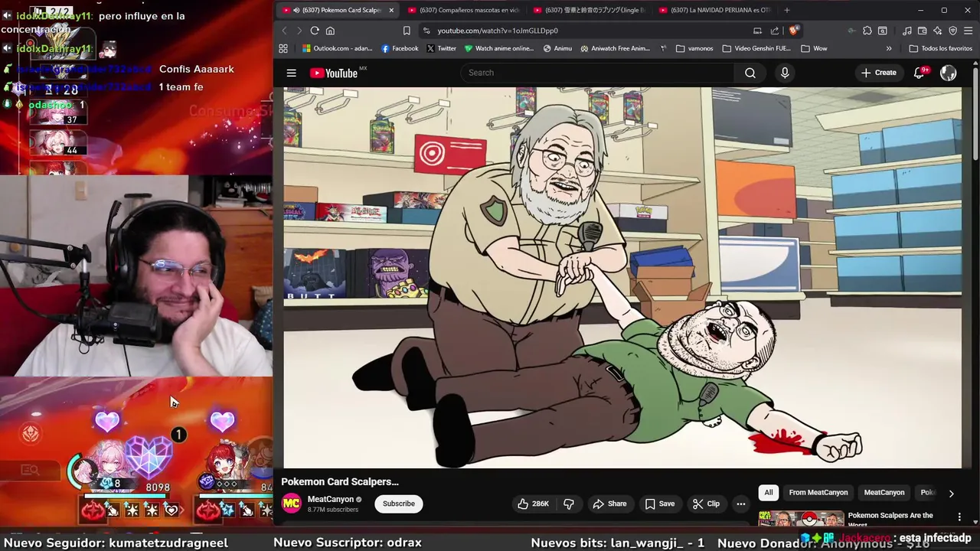The image size is (980, 551).
Task: Save the video to a playlist
Action: (x=659, y=504)
